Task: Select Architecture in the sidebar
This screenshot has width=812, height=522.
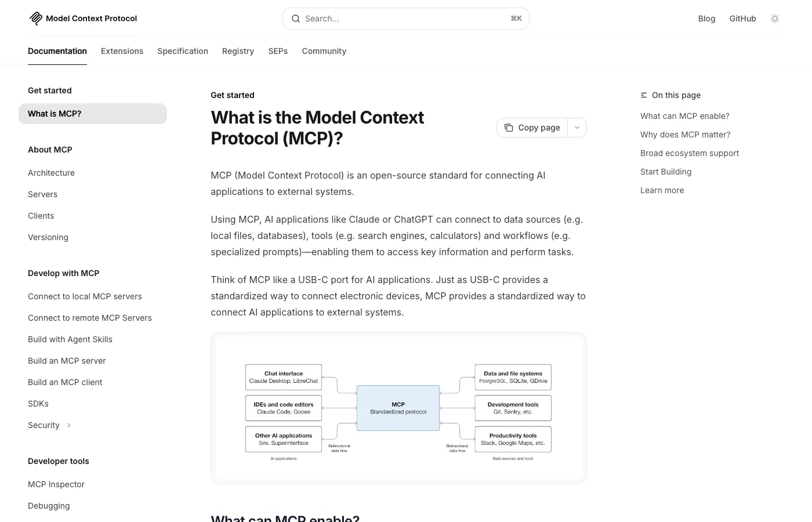Action: 51,173
